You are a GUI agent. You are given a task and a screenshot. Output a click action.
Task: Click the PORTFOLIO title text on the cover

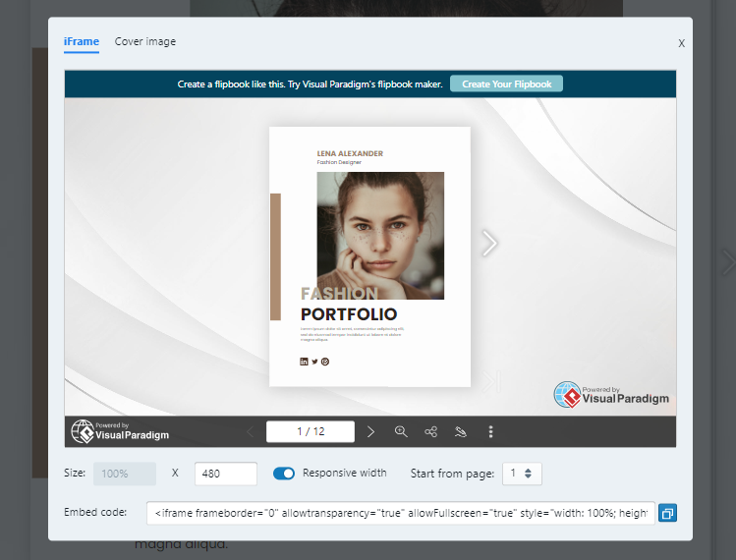point(349,314)
